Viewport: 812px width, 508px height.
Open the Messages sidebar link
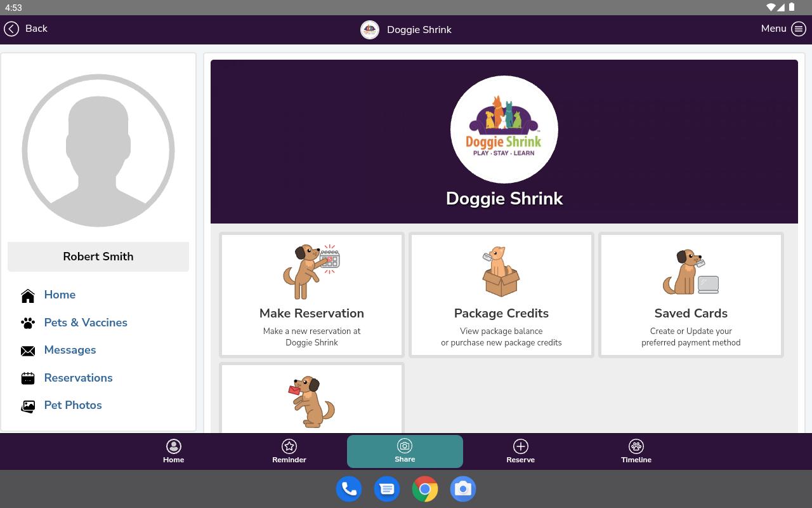pos(70,350)
